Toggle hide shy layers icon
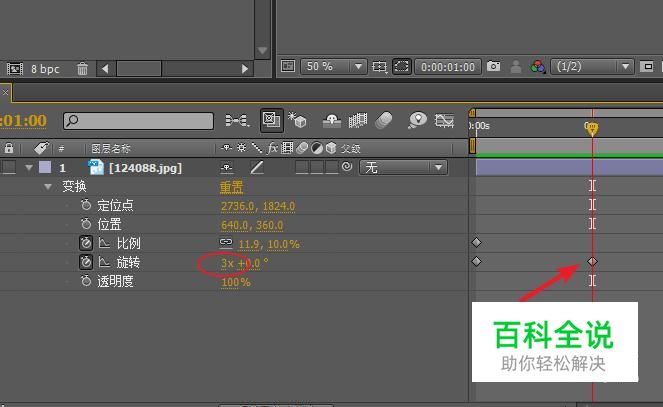Image resolution: width=663 pixels, height=407 pixels. point(332,121)
